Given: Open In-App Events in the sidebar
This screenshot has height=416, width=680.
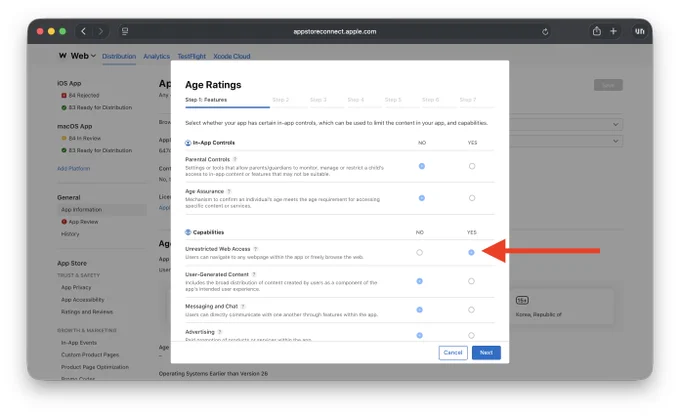Looking at the screenshot, I should pos(79,343).
